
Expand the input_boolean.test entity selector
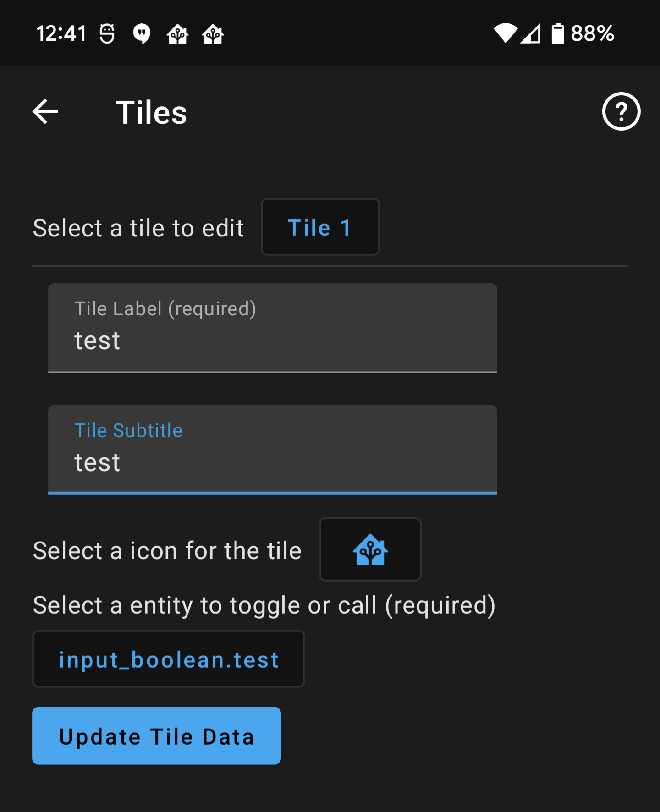pyautogui.click(x=169, y=659)
